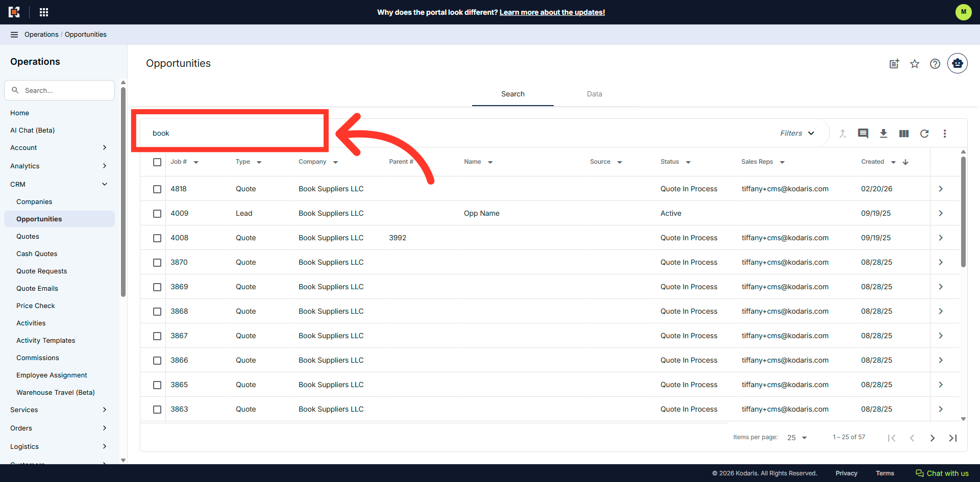Open Commissions in the sidebar

38,358
